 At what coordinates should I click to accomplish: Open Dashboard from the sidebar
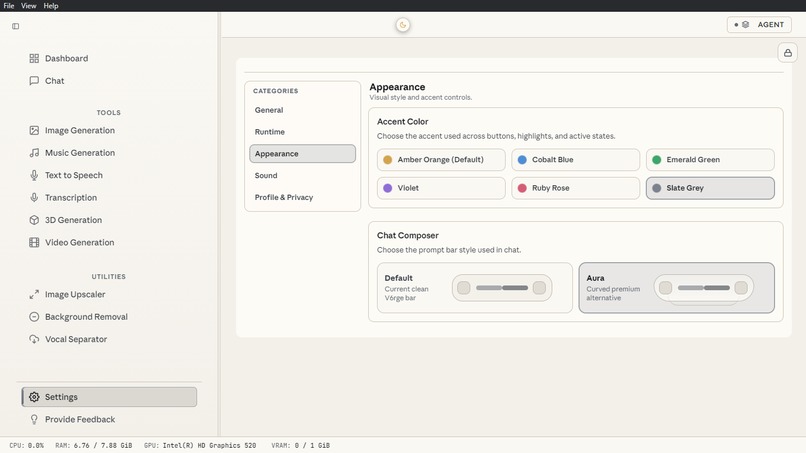[109, 59]
